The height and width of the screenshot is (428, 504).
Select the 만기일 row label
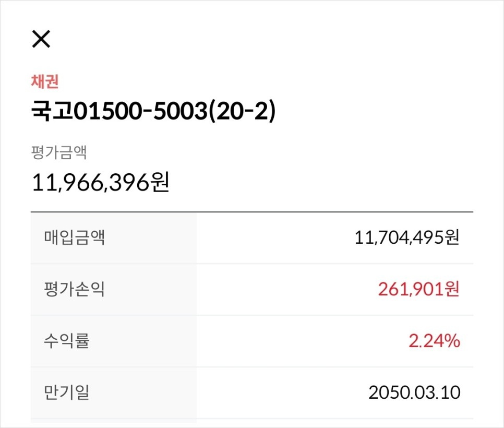pyautogui.click(x=67, y=393)
